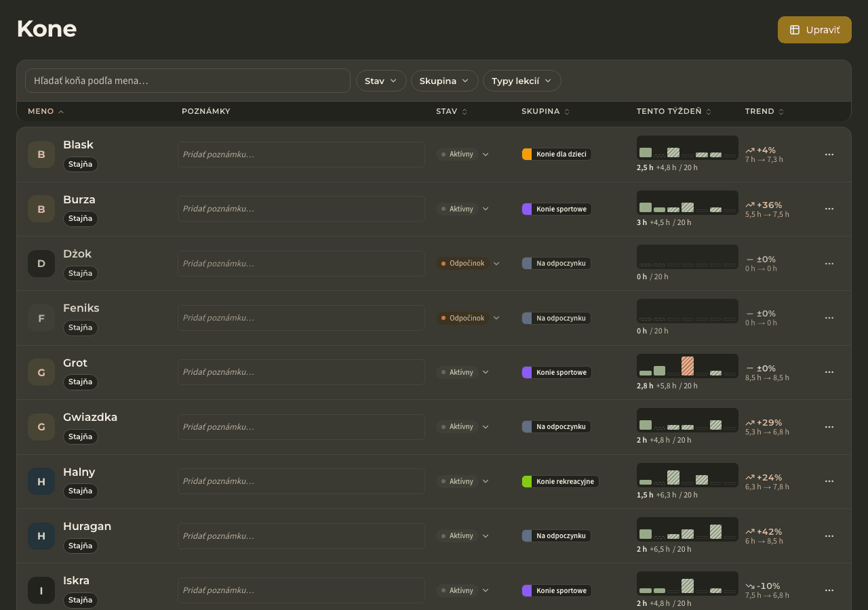Add a note for Dżok

301,264
